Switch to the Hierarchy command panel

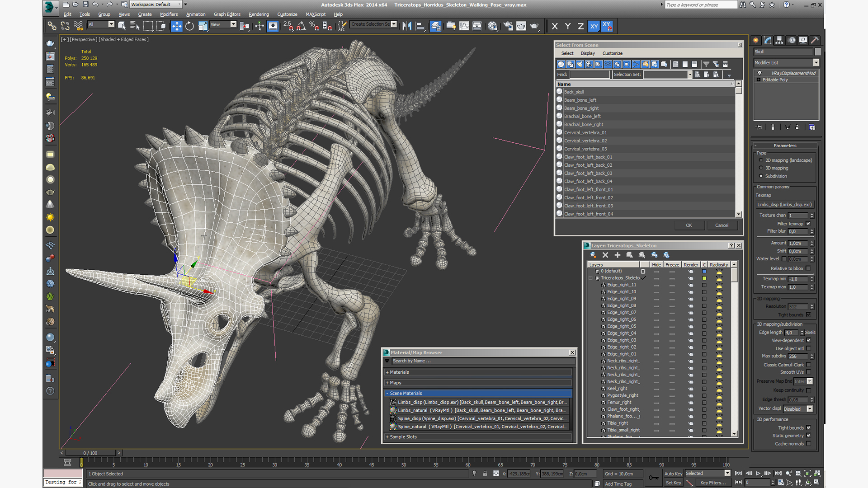tap(779, 40)
